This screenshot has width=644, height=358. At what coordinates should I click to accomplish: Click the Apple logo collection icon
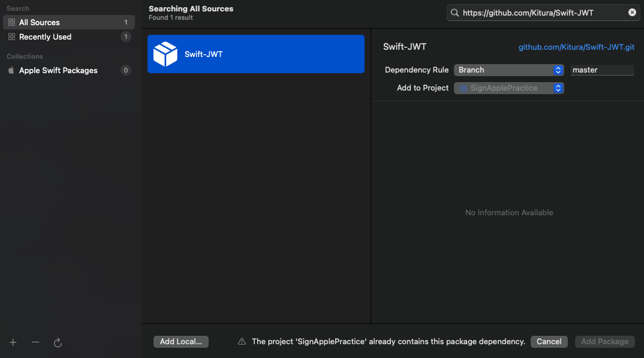point(11,70)
